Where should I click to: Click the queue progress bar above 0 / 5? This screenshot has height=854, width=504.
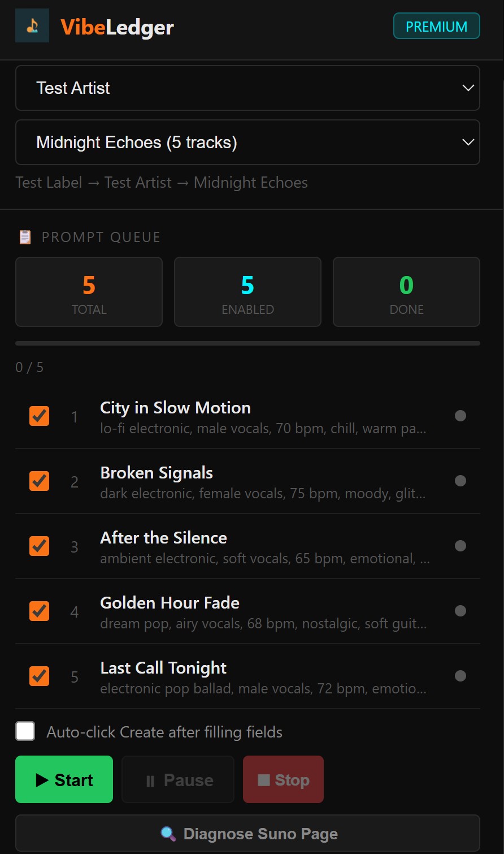coord(247,343)
